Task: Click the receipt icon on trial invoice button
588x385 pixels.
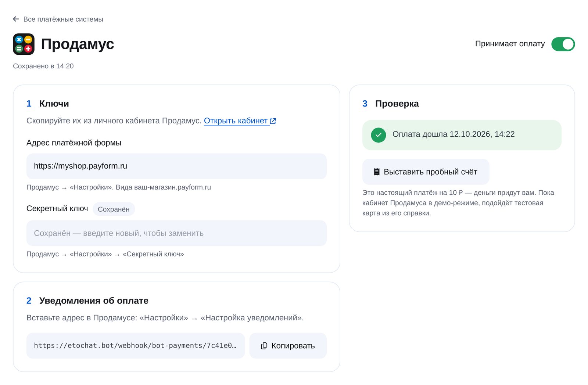Action: click(377, 172)
